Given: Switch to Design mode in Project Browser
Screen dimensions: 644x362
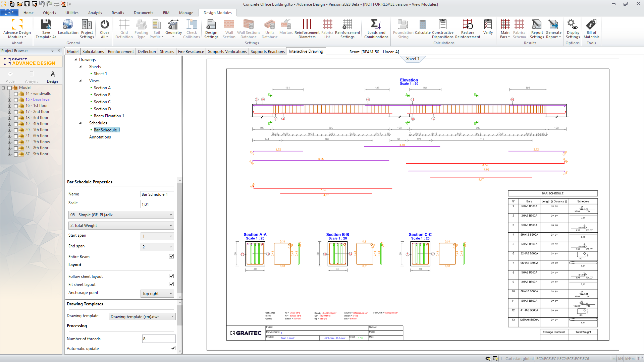Looking at the screenshot, I should (x=52, y=77).
